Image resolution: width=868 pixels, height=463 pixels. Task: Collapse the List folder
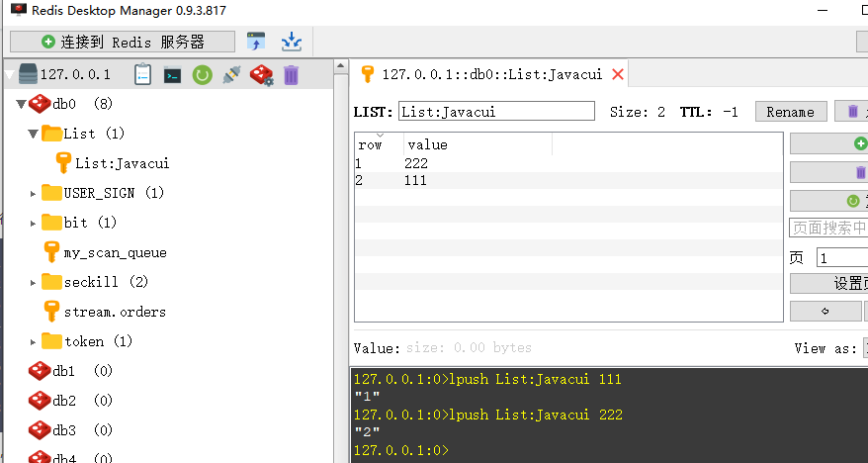(x=33, y=134)
